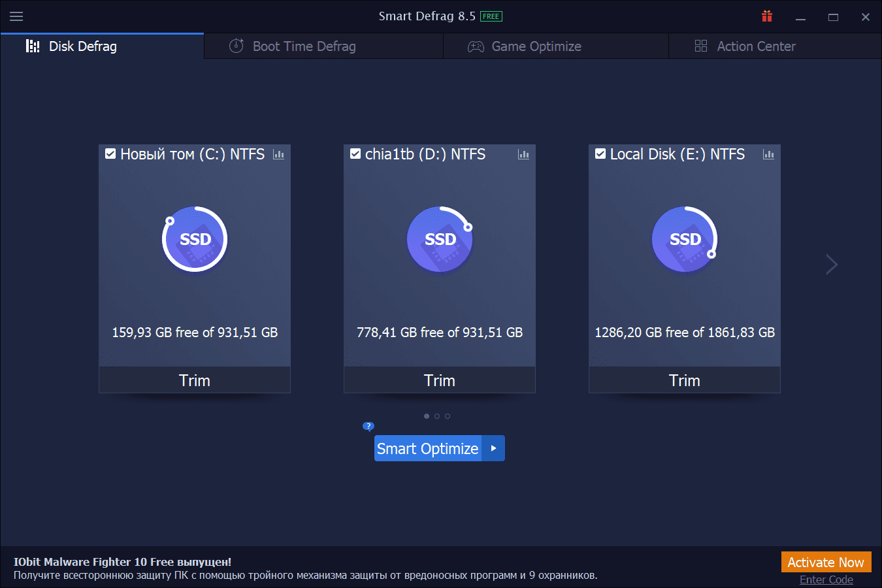Click the blue question mark help bubble
Screen dimensions: 882x588
(x=368, y=427)
